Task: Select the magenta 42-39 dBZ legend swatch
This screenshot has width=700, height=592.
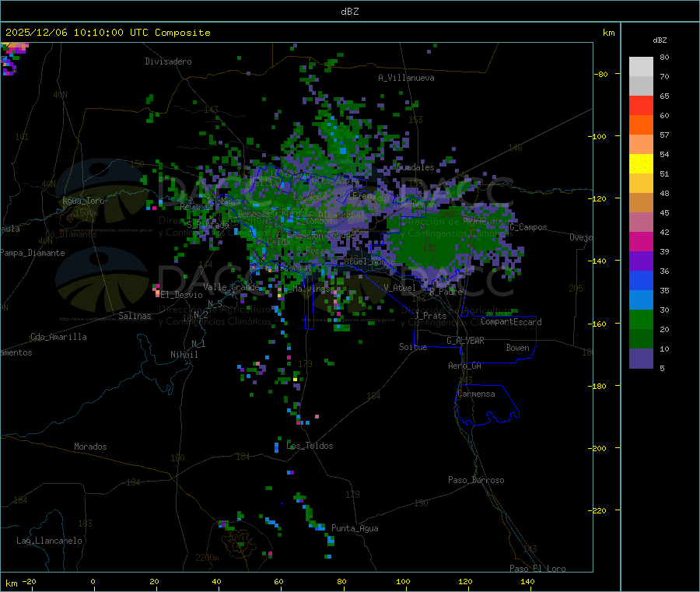Action: pyautogui.click(x=641, y=241)
